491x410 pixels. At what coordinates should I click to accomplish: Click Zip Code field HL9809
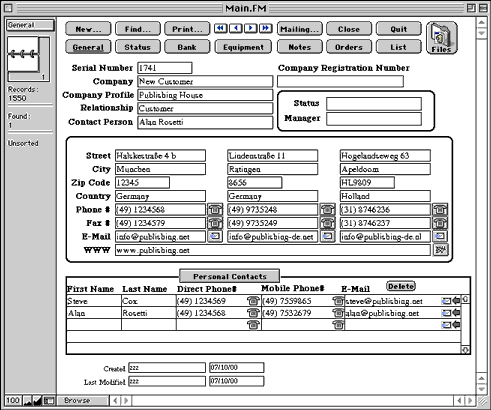(x=367, y=183)
